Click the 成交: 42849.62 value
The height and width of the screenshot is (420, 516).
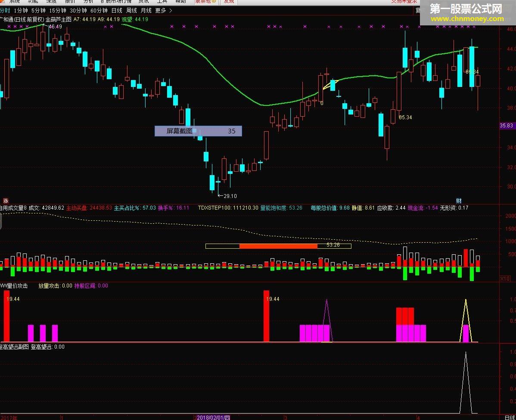pos(47,208)
